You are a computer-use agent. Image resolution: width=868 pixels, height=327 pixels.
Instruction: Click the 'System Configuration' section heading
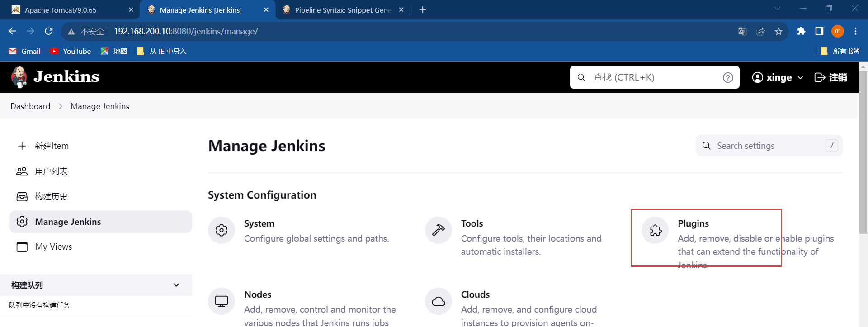pos(262,195)
